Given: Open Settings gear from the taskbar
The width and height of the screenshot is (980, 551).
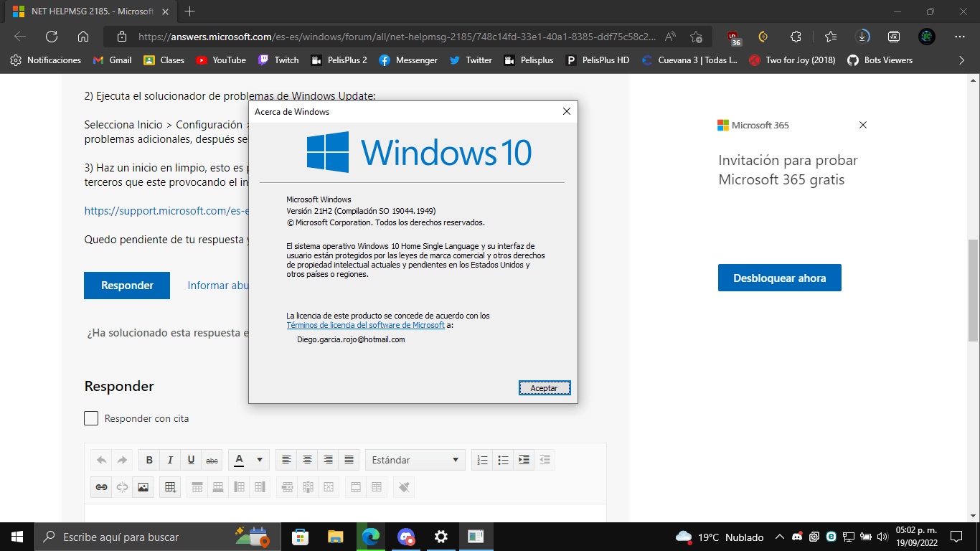Looking at the screenshot, I should tap(440, 537).
